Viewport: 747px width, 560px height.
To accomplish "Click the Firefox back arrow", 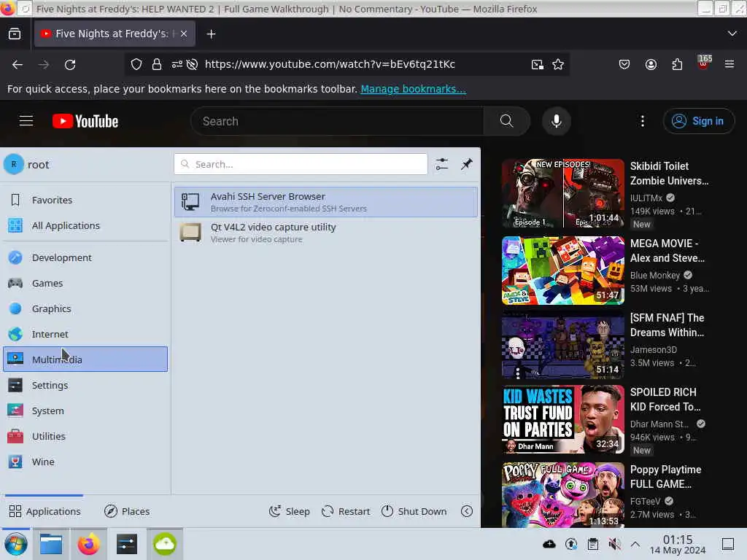I will point(18,64).
